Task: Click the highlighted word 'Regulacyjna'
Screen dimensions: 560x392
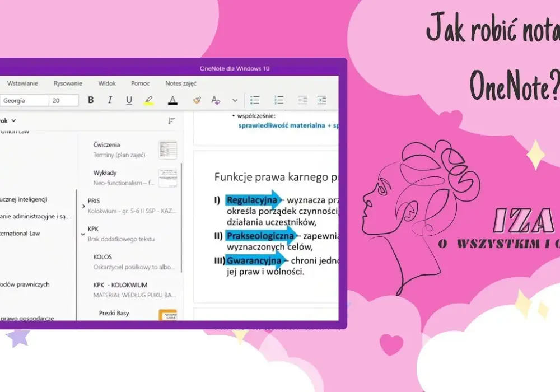Action: (251, 200)
